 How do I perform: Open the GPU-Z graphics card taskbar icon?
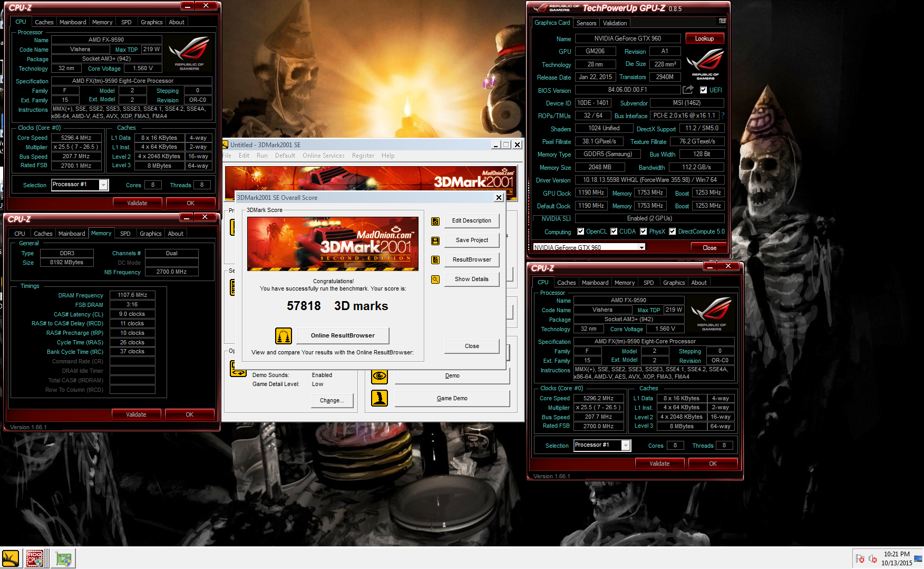pos(64,558)
